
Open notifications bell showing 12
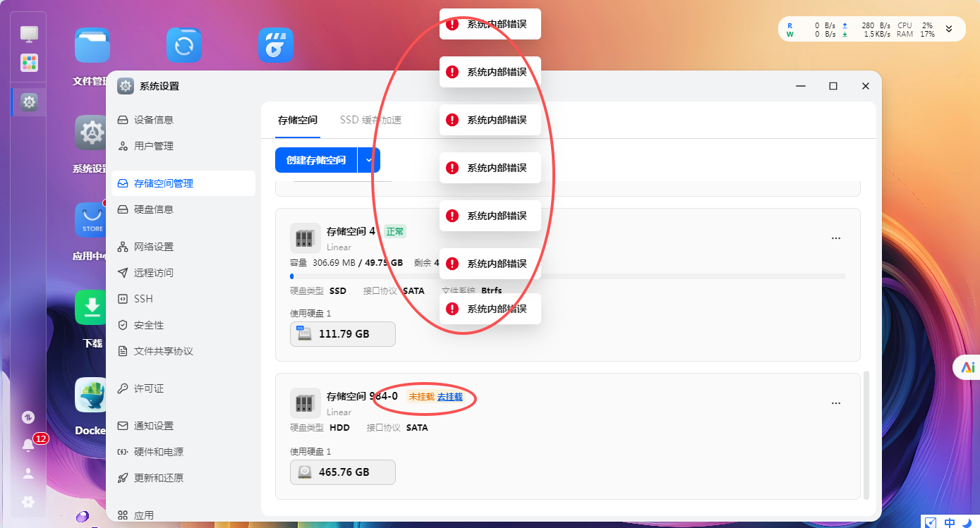[x=28, y=445]
